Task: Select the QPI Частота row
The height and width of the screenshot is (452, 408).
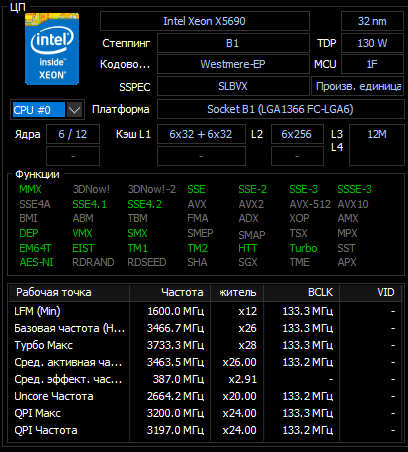Action: [x=204, y=430]
